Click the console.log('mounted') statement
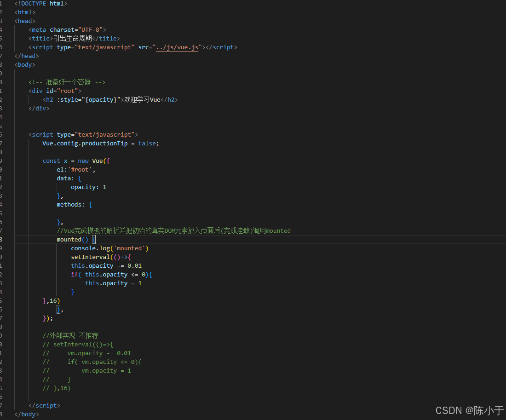 click(110, 248)
